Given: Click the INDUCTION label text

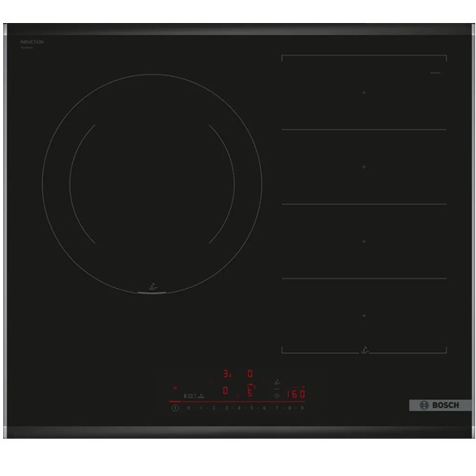Looking at the screenshot, I should [x=32, y=41].
